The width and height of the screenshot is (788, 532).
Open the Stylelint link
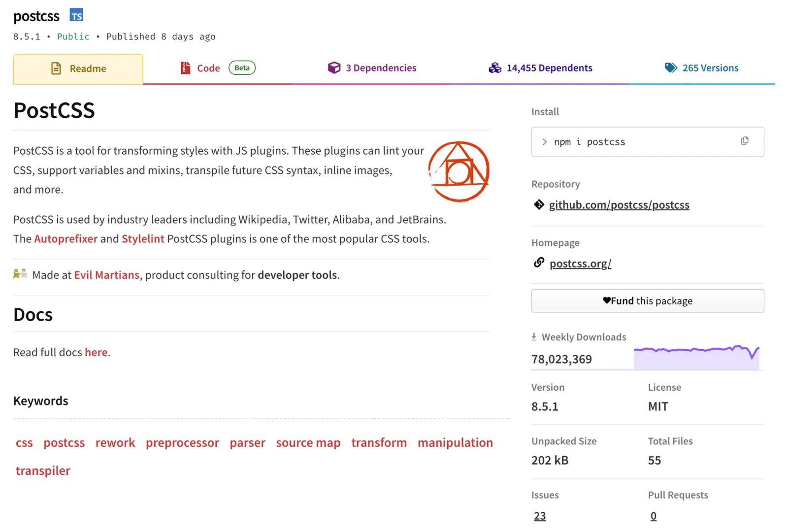point(143,239)
